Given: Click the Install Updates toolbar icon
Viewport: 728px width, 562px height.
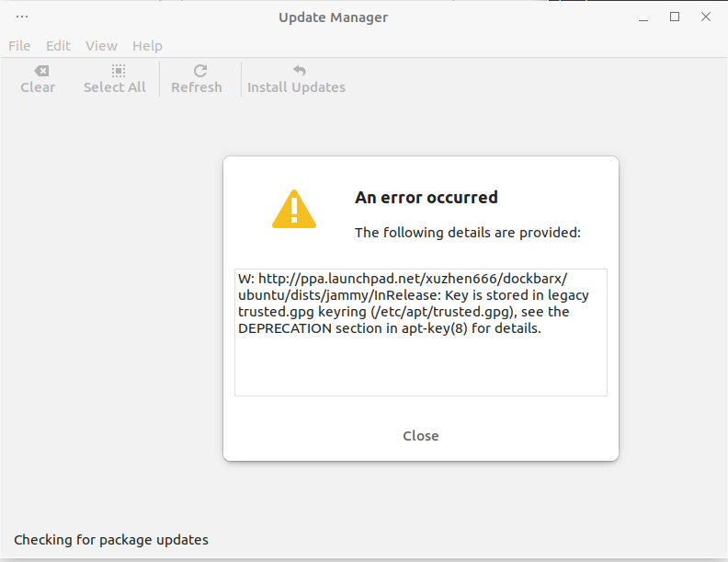Looking at the screenshot, I should coord(296,72).
